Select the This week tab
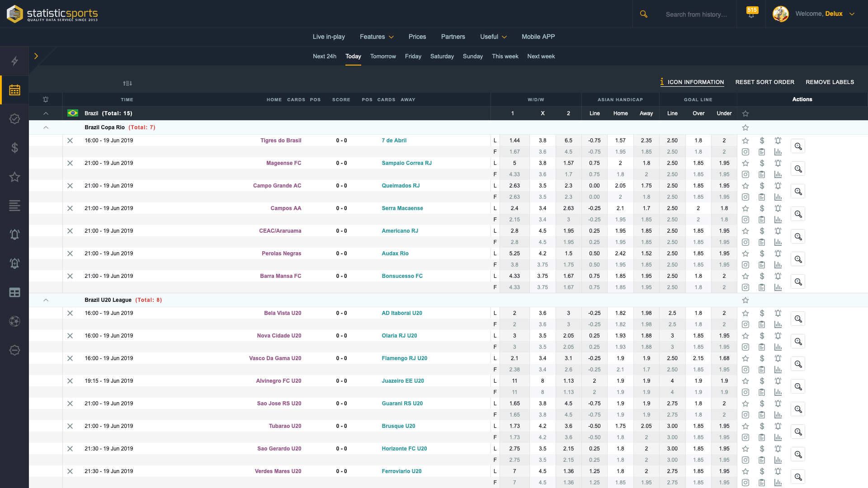 click(x=505, y=56)
